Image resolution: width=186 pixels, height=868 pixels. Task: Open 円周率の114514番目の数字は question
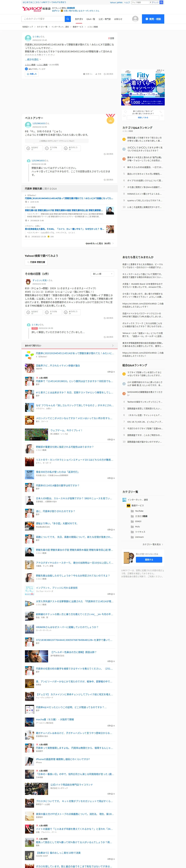(58, 486)
